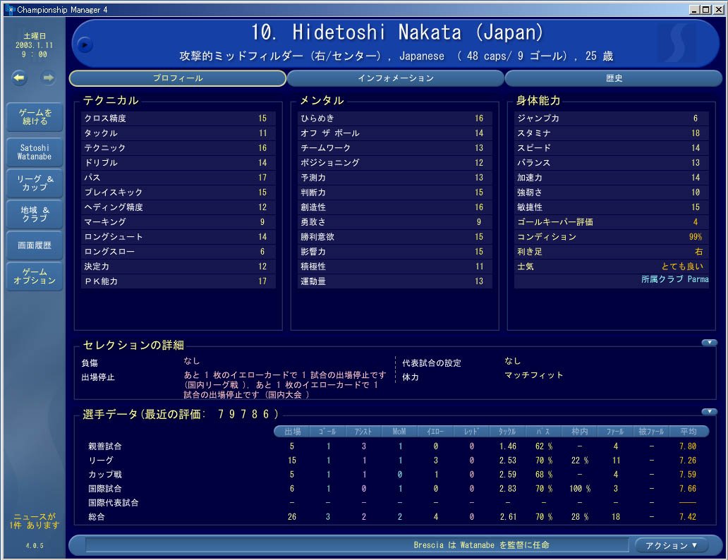Click the カップ戦 stats row label
728x560 pixels.
[x=105, y=475]
